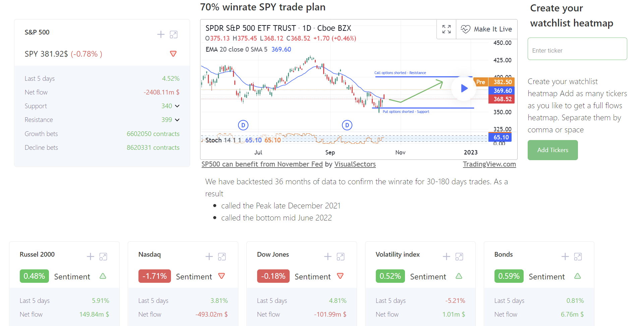Open the Volatility index expand icon
Viewport: 644px width, 326px height.
[459, 257]
